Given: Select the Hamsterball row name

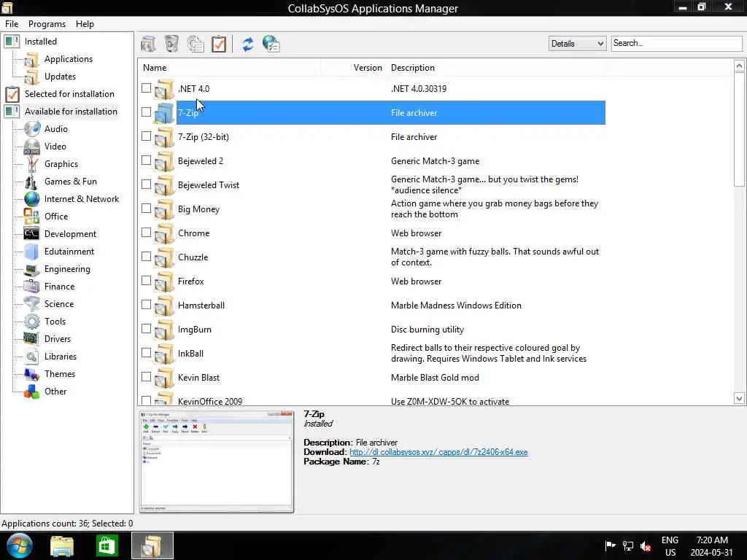Looking at the screenshot, I should click(x=201, y=306).
